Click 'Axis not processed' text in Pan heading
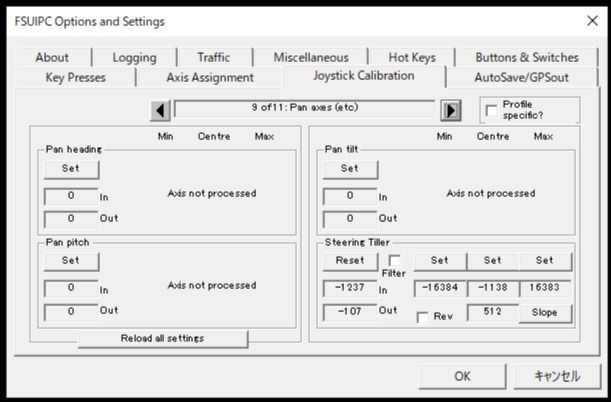The height and width of the screenshot is (402, 611). (x=212, y=193)
